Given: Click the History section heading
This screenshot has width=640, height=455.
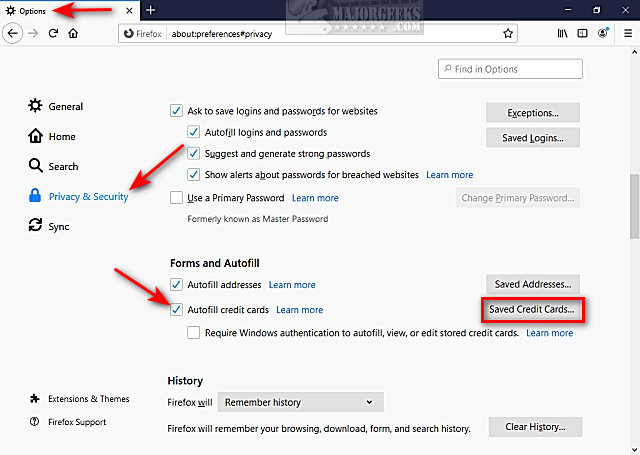Looking at the screenshot, I should pyautogui.click(x=185, y=381).
